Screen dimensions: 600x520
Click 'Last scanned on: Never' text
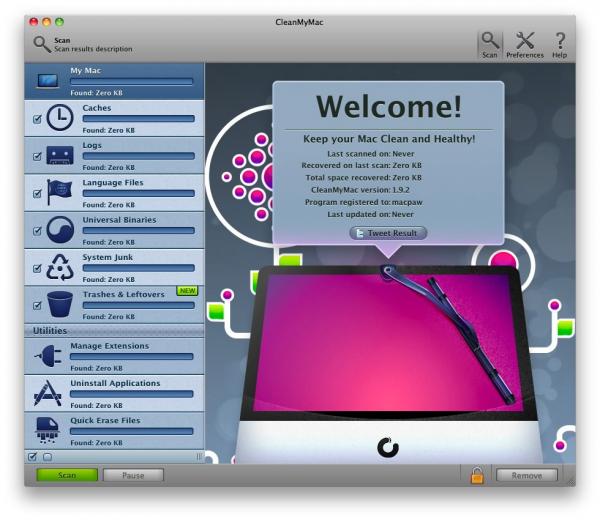(370, 154)
